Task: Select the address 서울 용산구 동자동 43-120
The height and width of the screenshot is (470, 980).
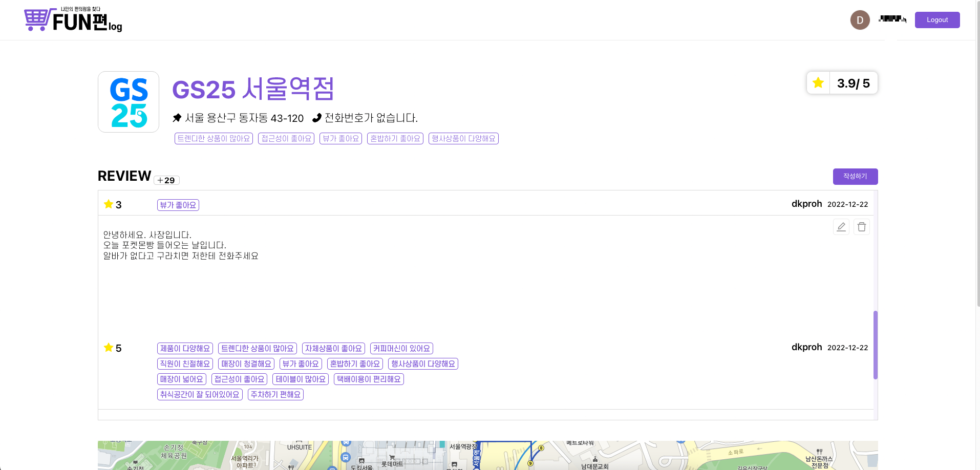Action: pos(244,118)
